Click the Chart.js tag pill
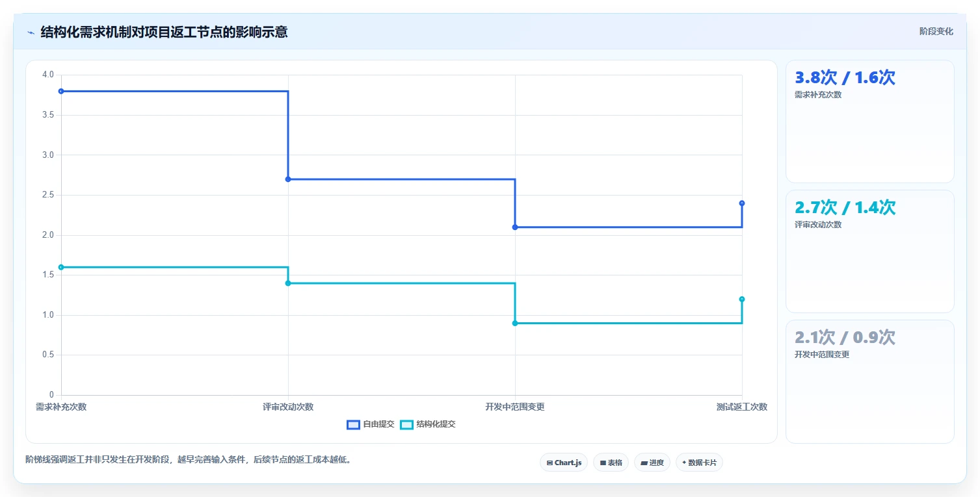Viewport: 980px width, 497px height. point(564,463)
